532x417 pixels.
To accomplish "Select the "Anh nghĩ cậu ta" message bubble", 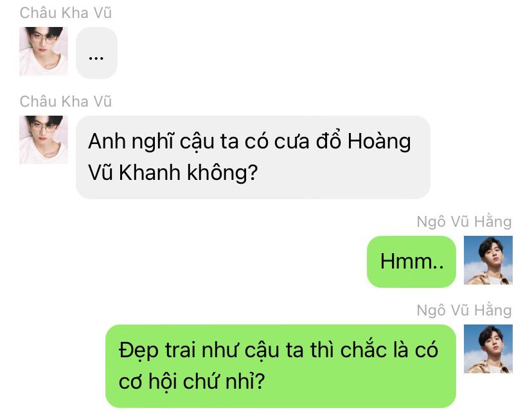I will pos(253,157).
